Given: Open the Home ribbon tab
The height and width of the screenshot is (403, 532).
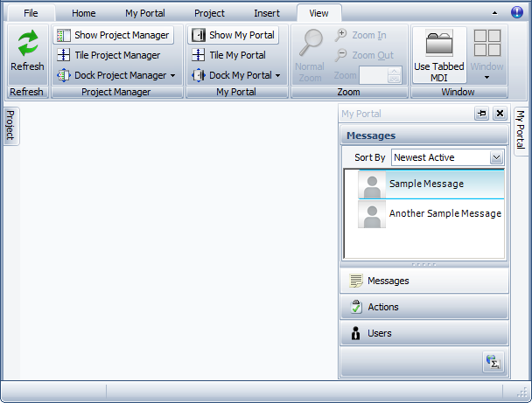Looking at the screenshot, I should click(84, 13).
